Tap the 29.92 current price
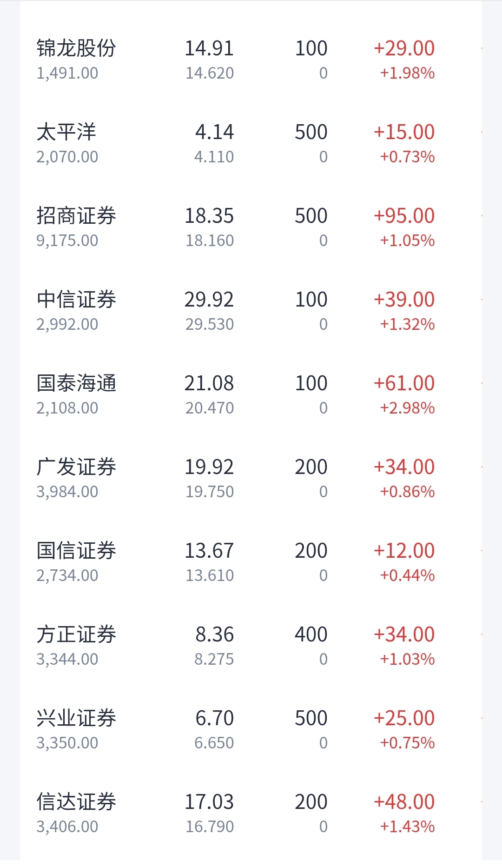Viewport: 502px width, 868px height. point(209,300)
